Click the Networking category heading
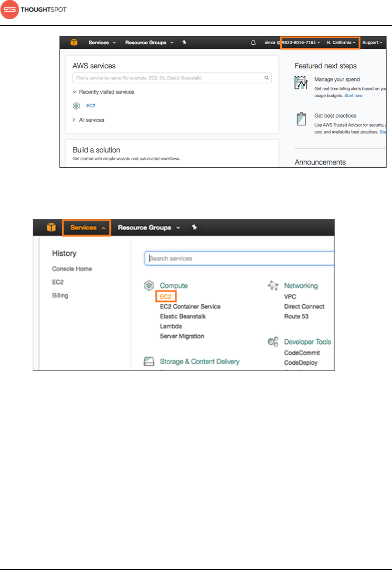392x570 pixels. 301,285
